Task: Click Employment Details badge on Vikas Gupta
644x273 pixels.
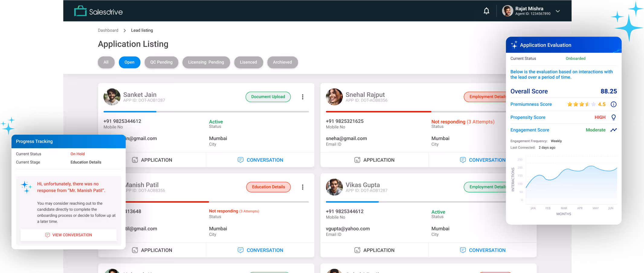Action: [x=485, y=187]
